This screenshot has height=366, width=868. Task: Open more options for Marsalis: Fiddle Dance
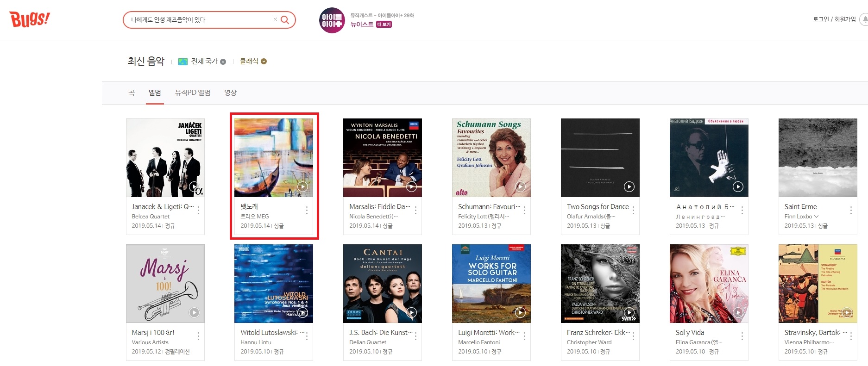coord(415,211)
